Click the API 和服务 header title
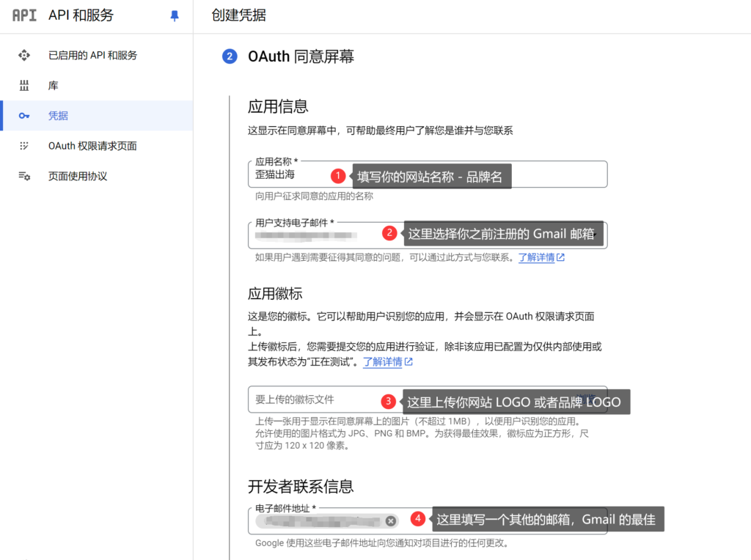This screenshot has height=560, width=751. click(81, 15)
